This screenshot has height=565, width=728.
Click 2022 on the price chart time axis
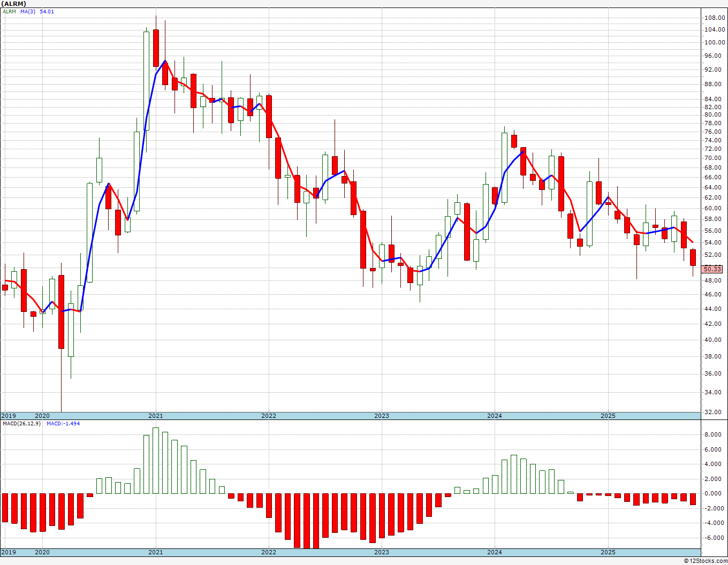[x=269, y=416]
